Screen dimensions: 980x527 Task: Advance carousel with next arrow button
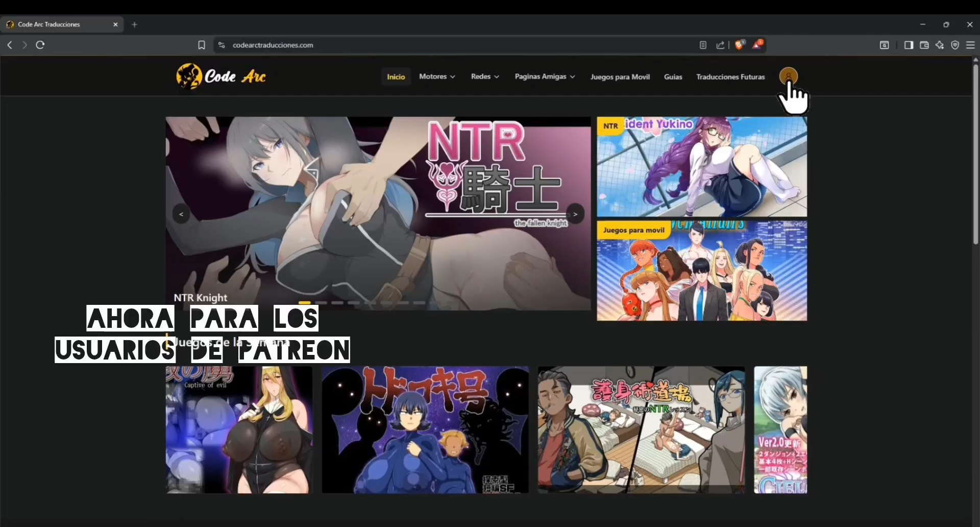[x=575, y=214]
